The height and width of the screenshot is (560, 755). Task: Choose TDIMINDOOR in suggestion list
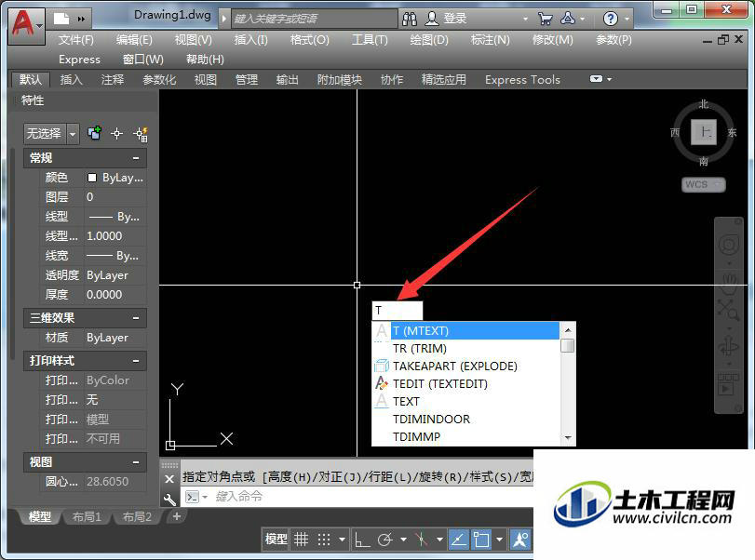[x=466, y=419]
